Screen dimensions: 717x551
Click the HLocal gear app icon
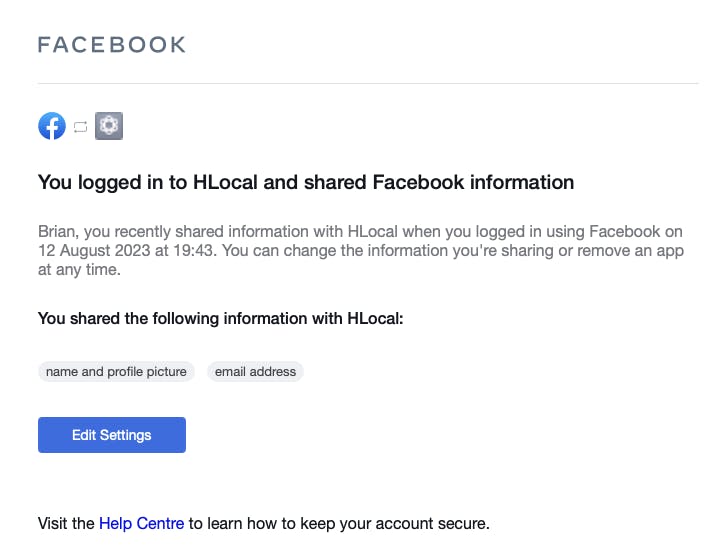[109, 126]
